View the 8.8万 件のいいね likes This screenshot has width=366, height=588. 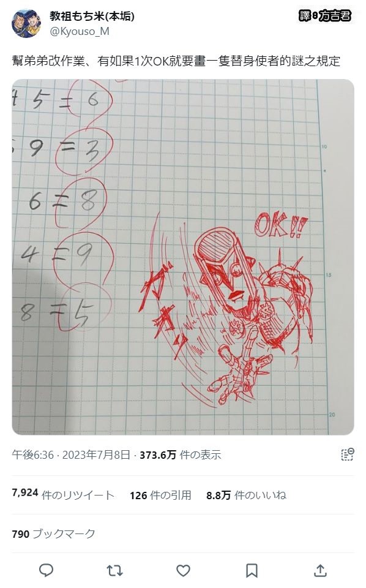(246, 495)
